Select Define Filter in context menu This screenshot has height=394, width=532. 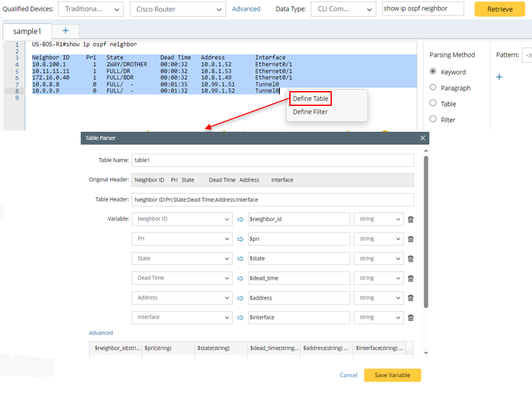(x=310, y=112)
